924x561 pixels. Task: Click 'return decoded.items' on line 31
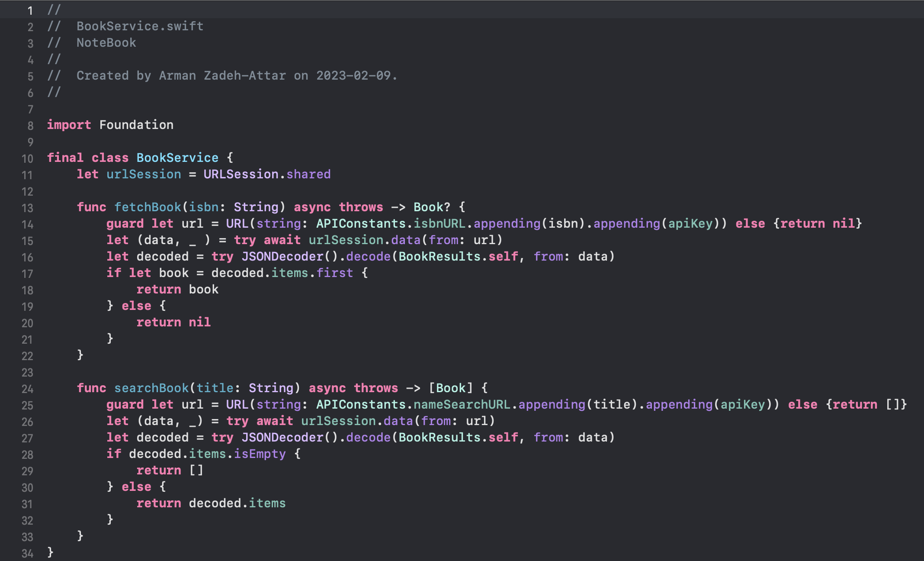211,503
